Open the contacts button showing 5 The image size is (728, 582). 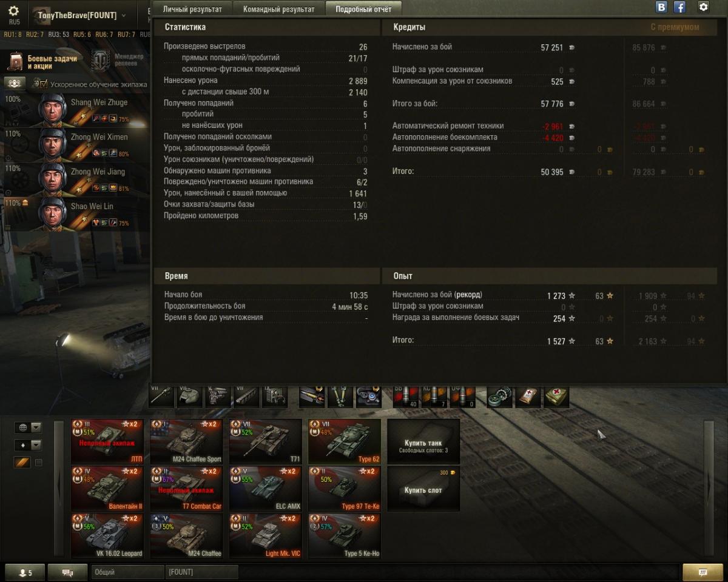25,572
